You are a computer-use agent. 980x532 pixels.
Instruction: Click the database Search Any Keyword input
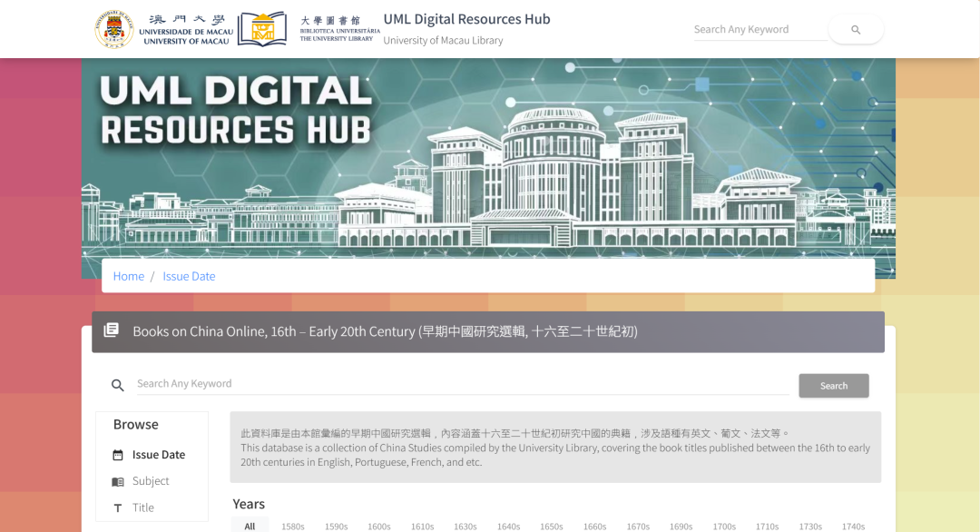click(x=461, y=384)
